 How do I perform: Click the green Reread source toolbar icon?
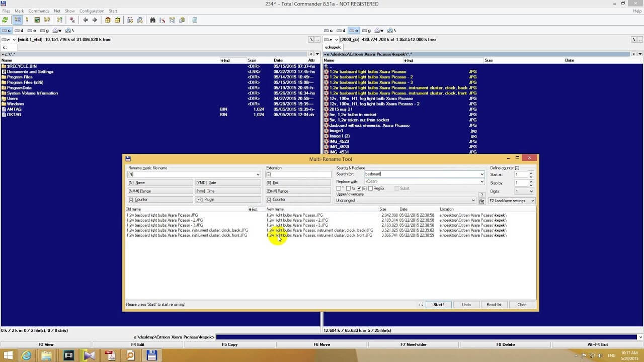point(5,20)
